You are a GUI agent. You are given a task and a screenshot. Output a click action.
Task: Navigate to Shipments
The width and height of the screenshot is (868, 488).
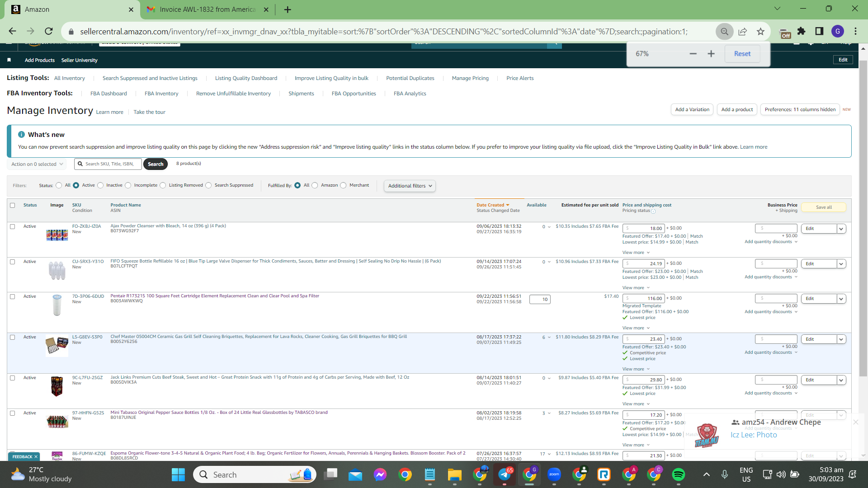click(x=301, y=94)
